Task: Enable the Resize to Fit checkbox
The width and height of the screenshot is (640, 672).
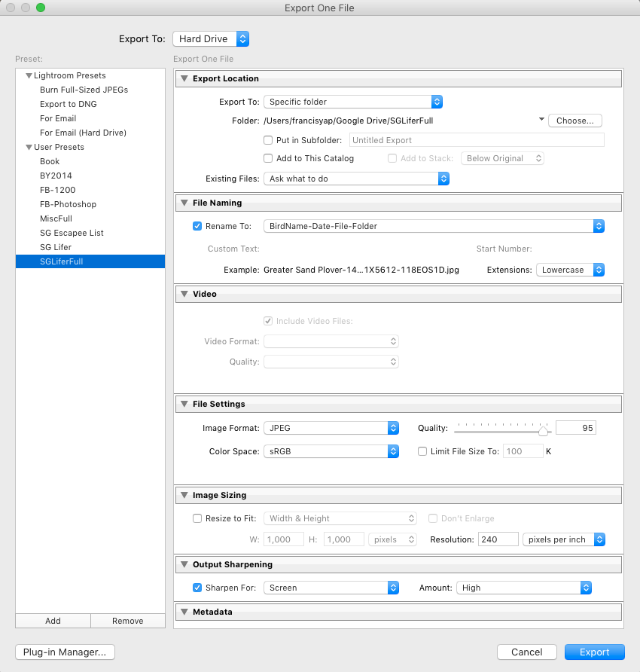Action: click(197, 518)
